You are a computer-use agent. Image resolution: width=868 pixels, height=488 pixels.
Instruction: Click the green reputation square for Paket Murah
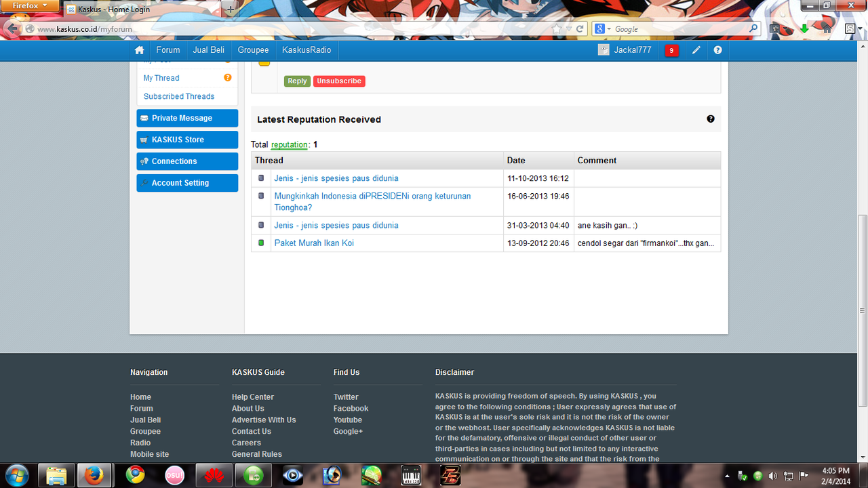click(261, 243)
